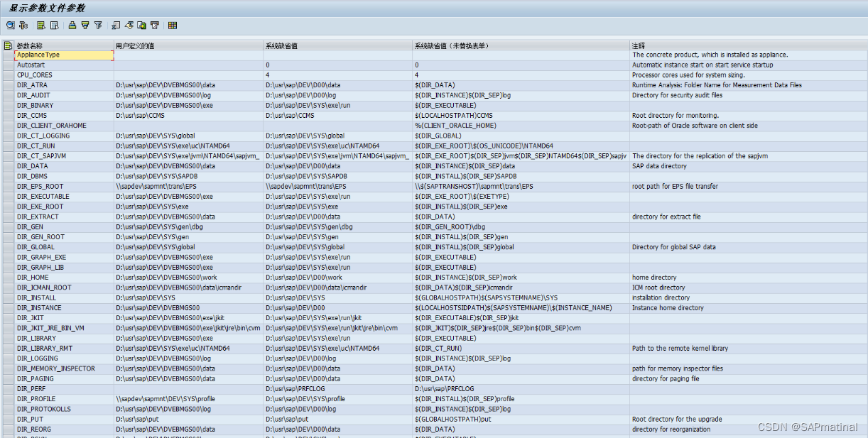The height and width of the screenshot is (438, 868).
Task: Open the Set Filter funnel icon
Action: point(98,26)
